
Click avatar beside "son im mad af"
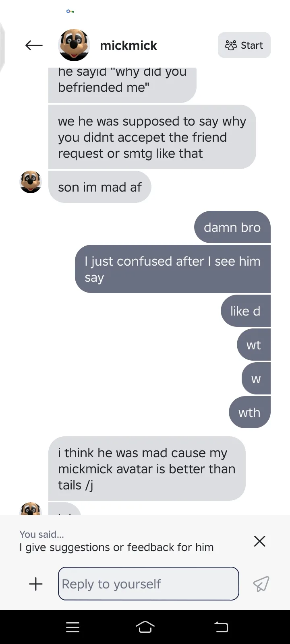tap(31, 182)
